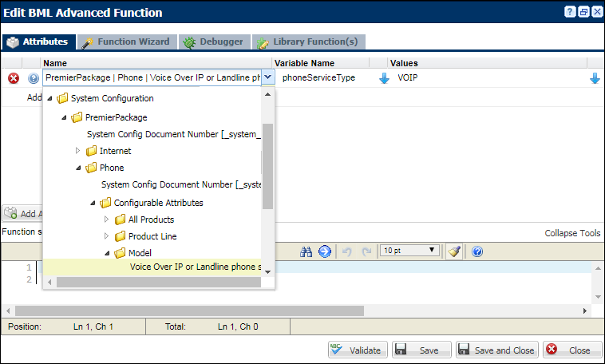Collapse the Configurable Attributes tree node

pos(93,203)
